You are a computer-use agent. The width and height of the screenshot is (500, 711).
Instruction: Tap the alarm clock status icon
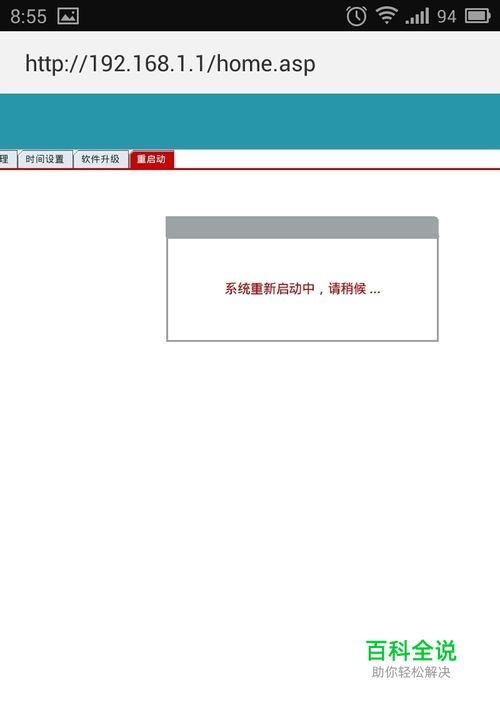356,16
